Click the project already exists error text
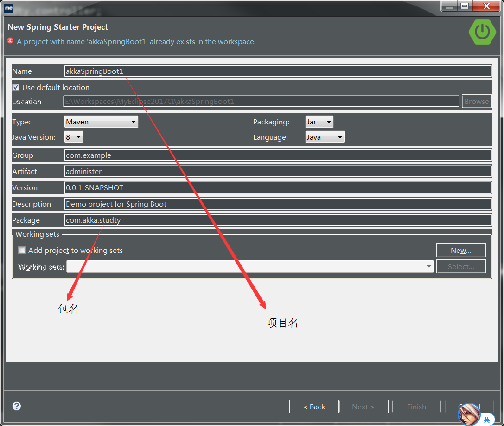This screenshot has width=504, height=426. tap(136, 41)
